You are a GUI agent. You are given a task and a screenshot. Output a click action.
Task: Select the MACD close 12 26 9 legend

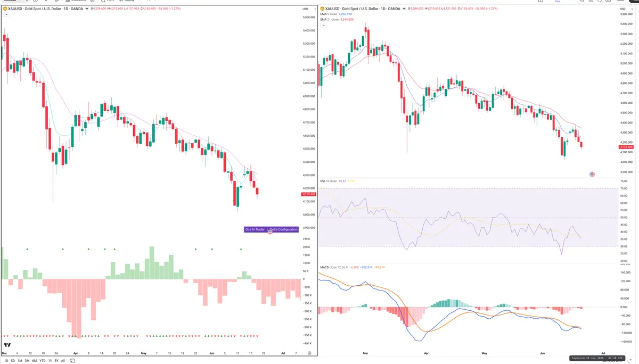click(333, 267)
